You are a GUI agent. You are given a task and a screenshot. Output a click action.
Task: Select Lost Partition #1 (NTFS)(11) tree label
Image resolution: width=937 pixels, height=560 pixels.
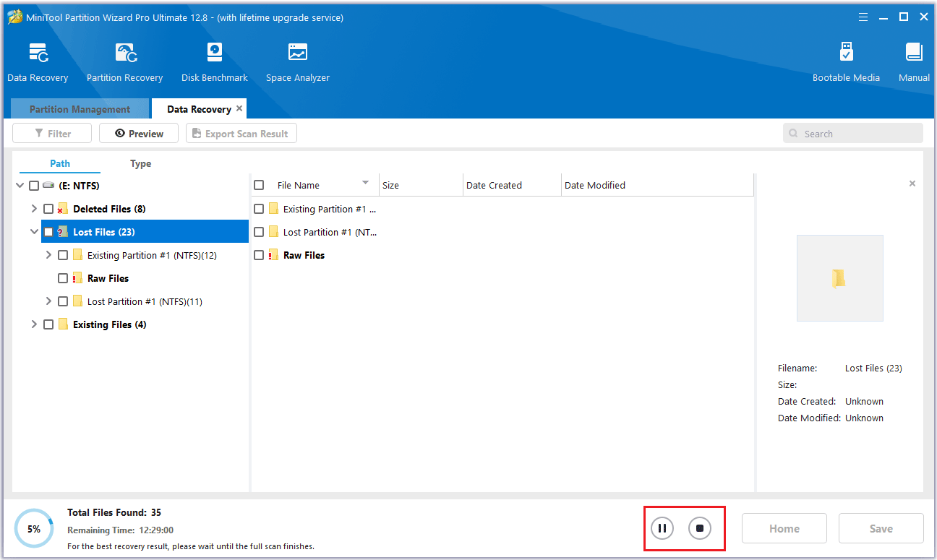(x=145, y=301)
